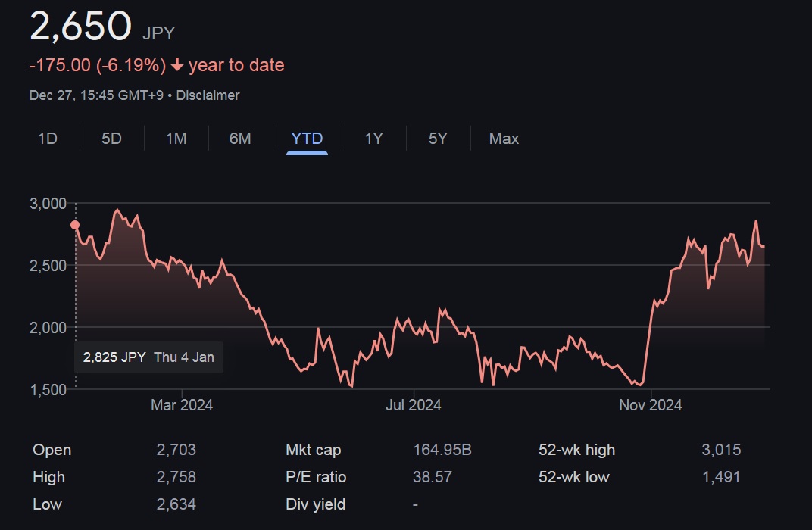The width and height of the screenshot is (812, 530).
Task: Show the Max range chart
Action: [x=504, y=139]
